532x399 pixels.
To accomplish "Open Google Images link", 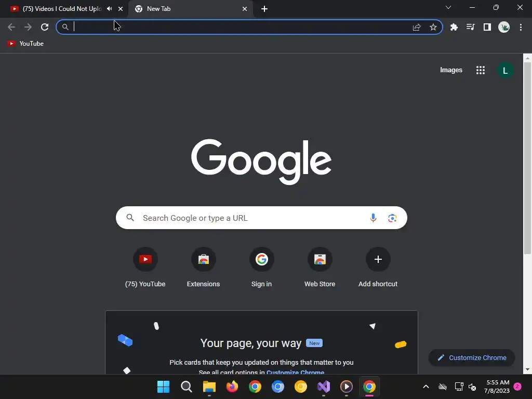I will click(451, 70).
